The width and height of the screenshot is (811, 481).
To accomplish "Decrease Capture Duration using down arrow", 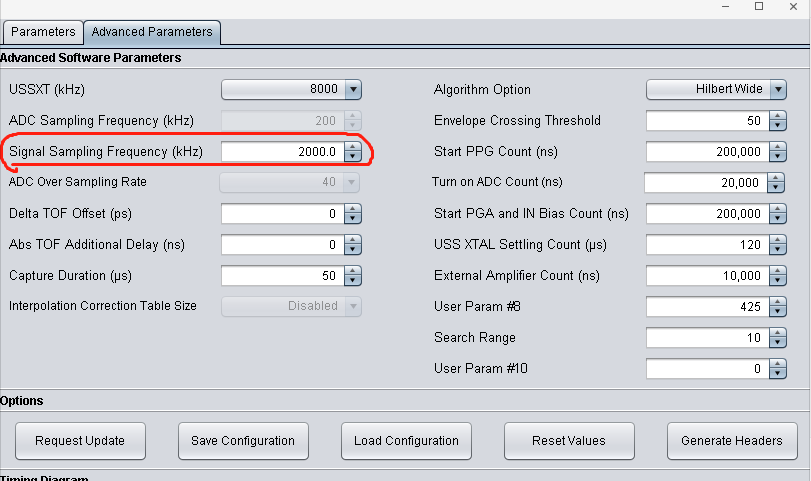I will [352, 280].
